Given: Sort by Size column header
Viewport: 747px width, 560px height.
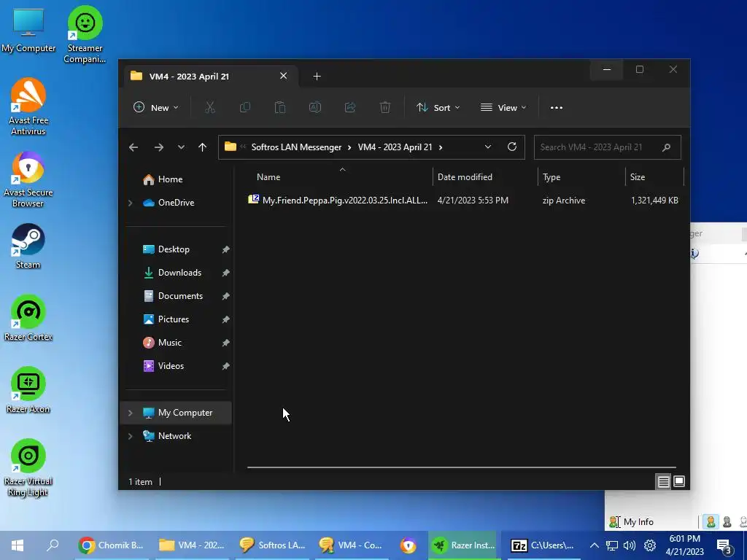Looking at the screenshot, I should 654,177.
